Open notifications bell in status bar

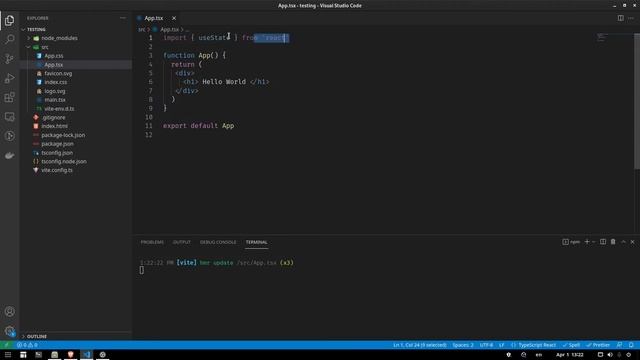tap(631, 345)
